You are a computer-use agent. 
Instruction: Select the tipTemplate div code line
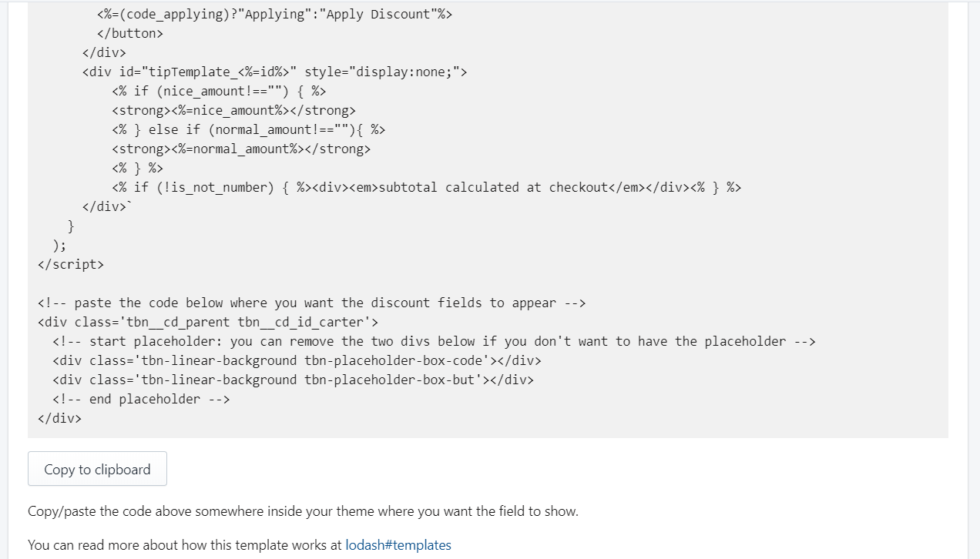click(x=274, y=72)
